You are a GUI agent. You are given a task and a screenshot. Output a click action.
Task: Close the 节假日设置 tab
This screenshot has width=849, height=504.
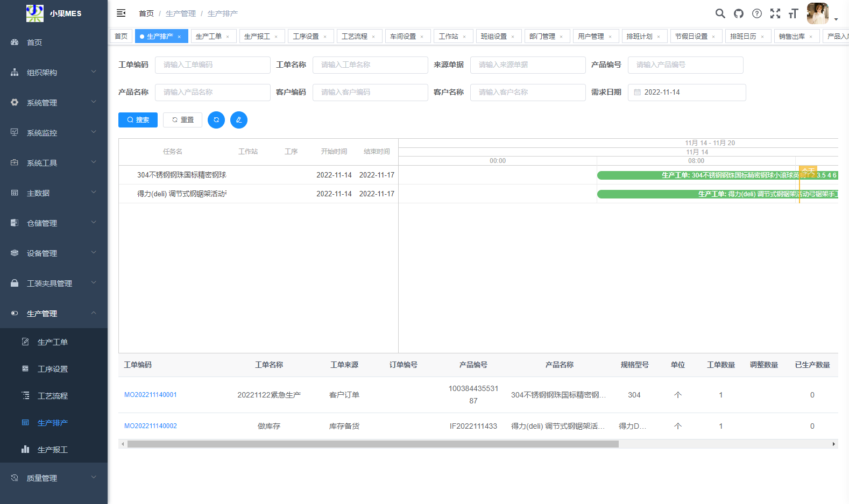[x=713, y=37]
